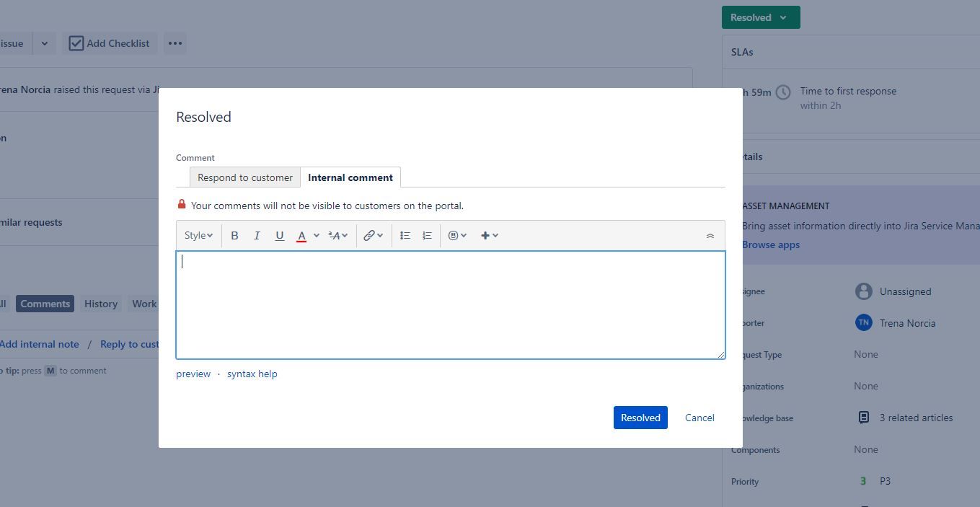Toggle underline formatting in the editor toolbar
This screenshot has width=980, height=507.
[x=280, y=235]
